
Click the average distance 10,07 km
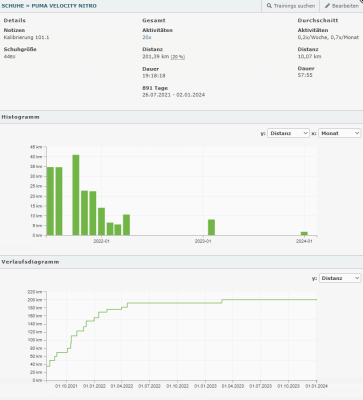(309, 56)
